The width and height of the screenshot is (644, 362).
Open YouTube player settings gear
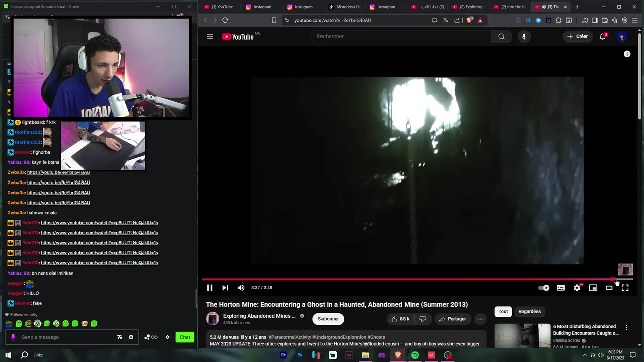tap(577, 288)
